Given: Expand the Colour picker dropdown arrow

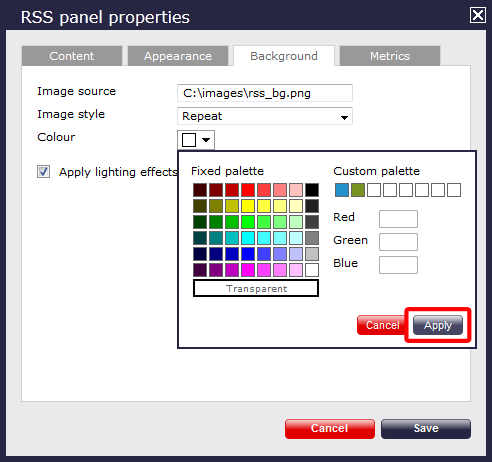Looking at the screenshot, I should pyautogui.click(x=206, y=140).
